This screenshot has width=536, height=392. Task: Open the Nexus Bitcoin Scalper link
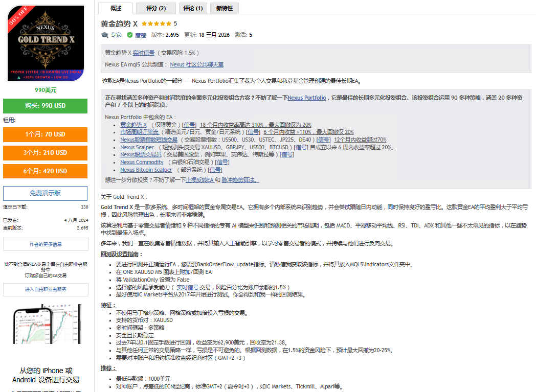pos(146,170)
